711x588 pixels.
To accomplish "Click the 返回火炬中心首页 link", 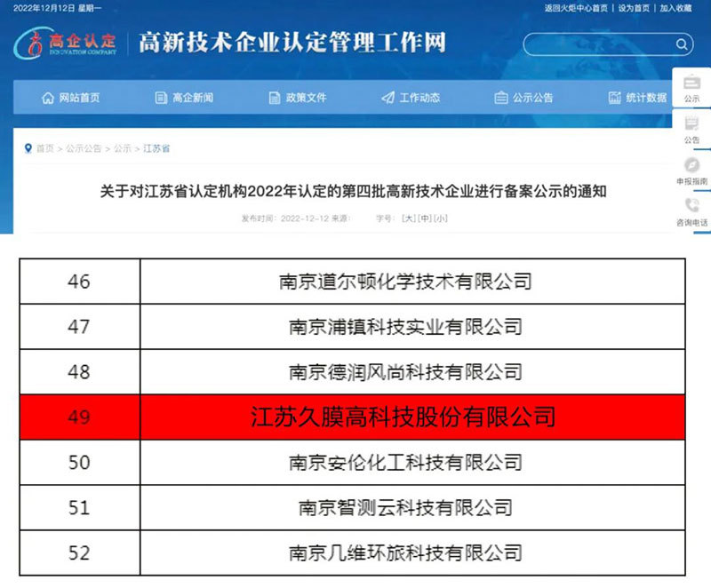I will tap(576, 8).
